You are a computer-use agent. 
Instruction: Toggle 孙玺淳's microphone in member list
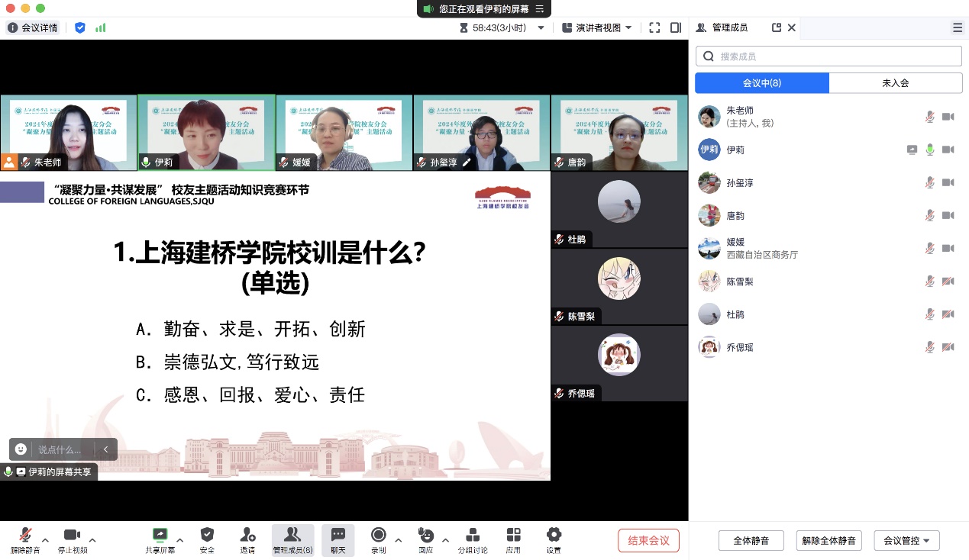(929, 182)
